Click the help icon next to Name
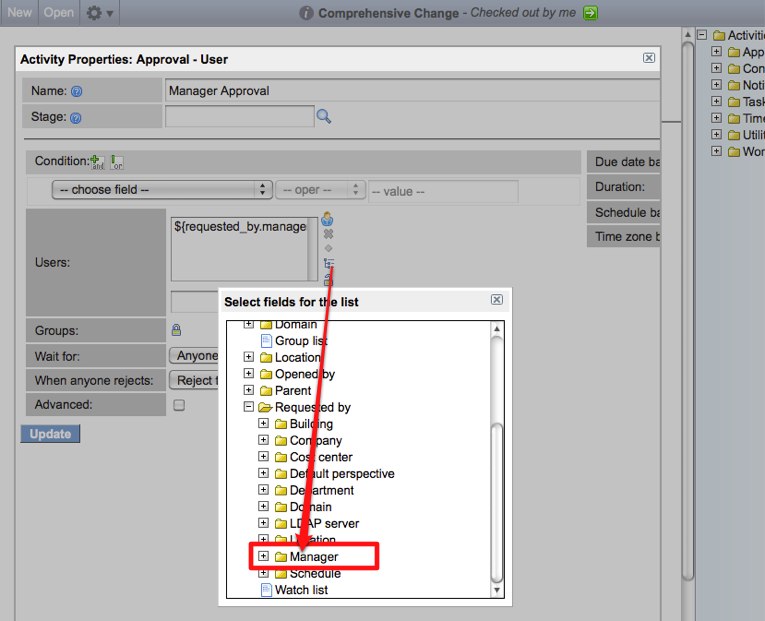This screenshot has height=621, width=765. pyautogui.click(x=76, y=91)
